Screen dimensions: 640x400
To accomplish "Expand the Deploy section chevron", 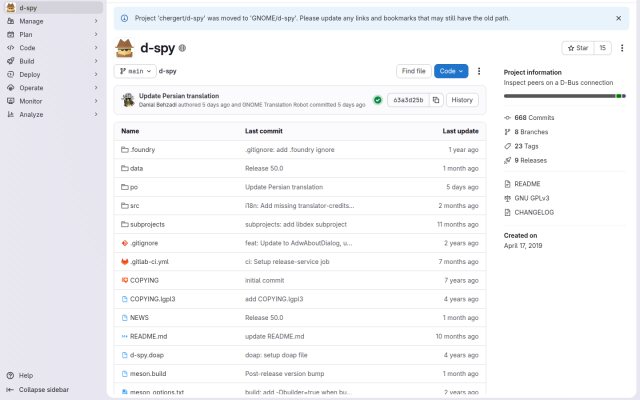I will click(x=96, y=75).
